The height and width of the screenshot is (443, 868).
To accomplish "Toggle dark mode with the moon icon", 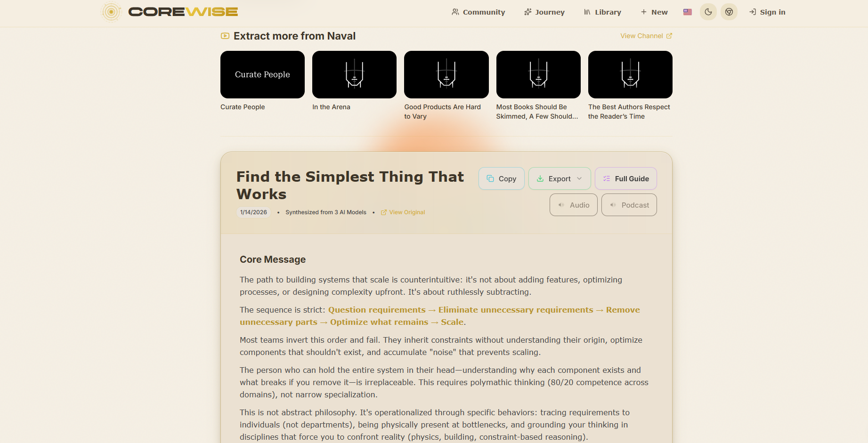I will click(708, 12).
